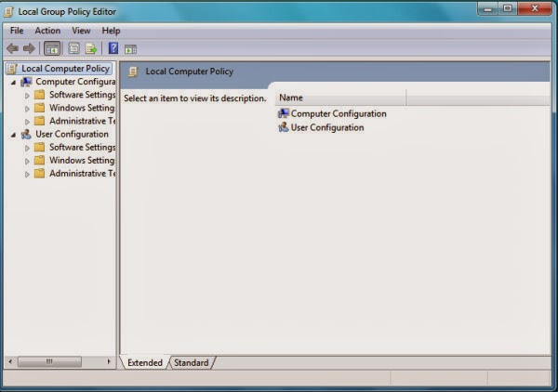Screen dimensions: 558x392
Task: Click the Back arrow toolbar button
Action: pyautogui.click(x=12, y=48)
